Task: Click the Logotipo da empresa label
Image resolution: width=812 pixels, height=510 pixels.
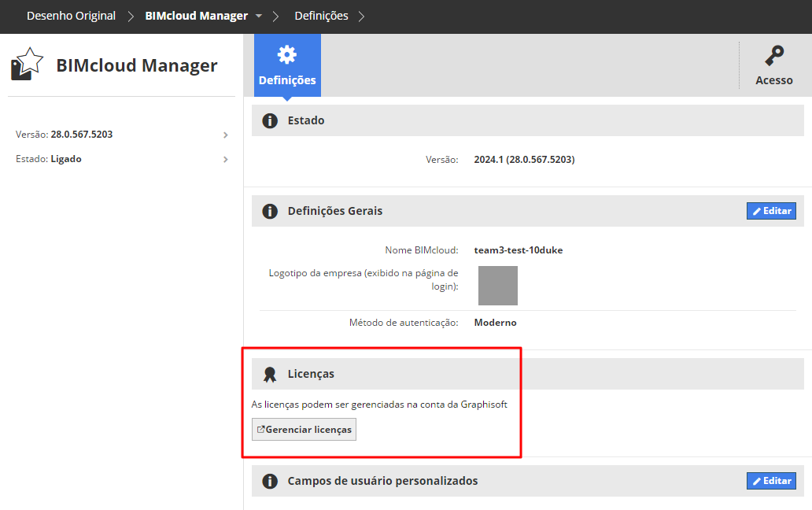Action: click(364, 279)
